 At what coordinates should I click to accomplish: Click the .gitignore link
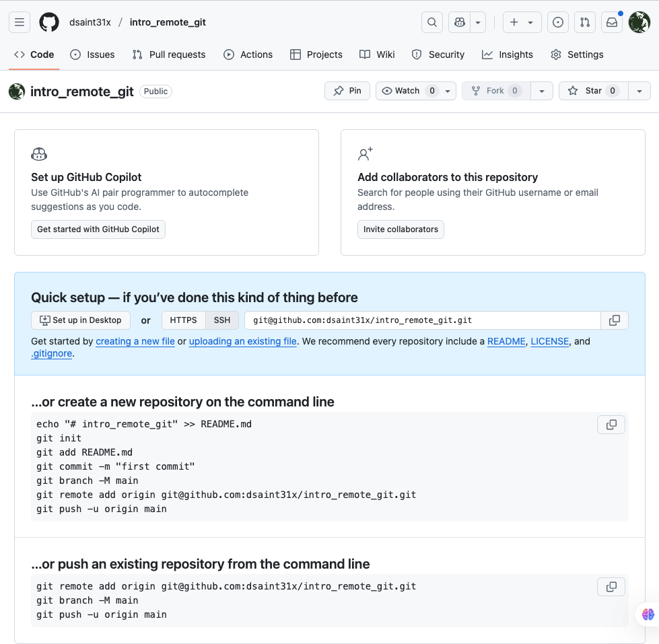point(52,353)
